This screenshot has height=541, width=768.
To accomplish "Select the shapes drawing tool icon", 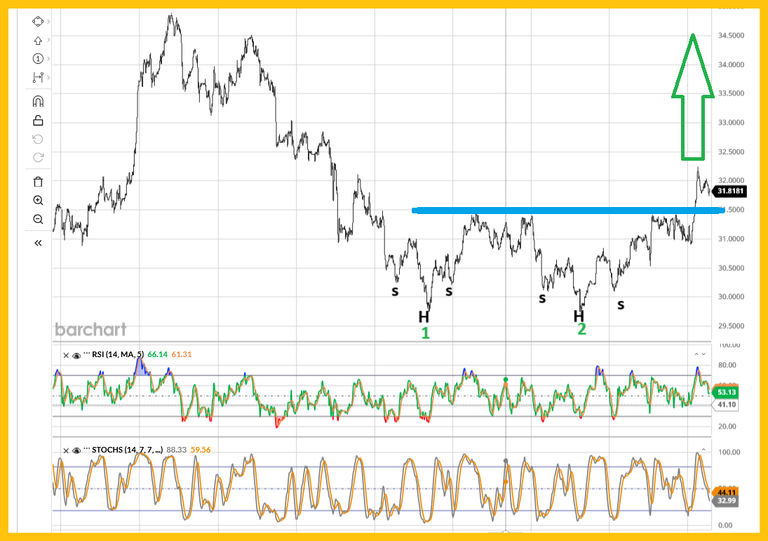I will (38, 21).
